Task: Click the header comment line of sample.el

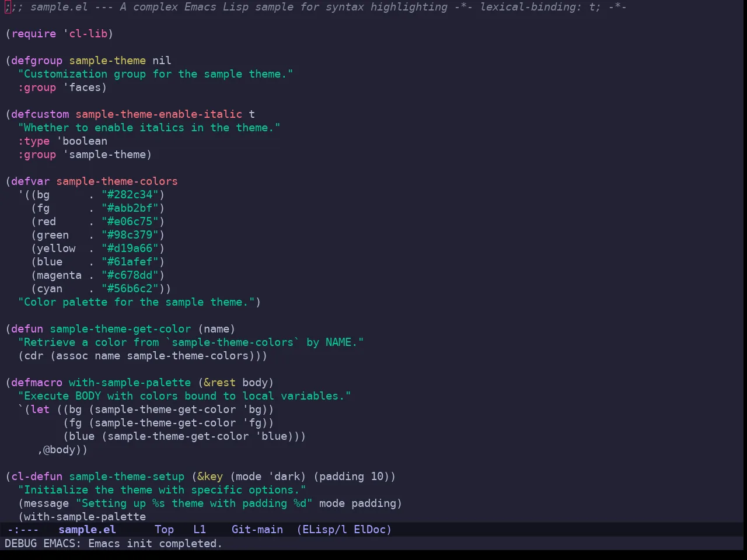Action: click(316, 7)
